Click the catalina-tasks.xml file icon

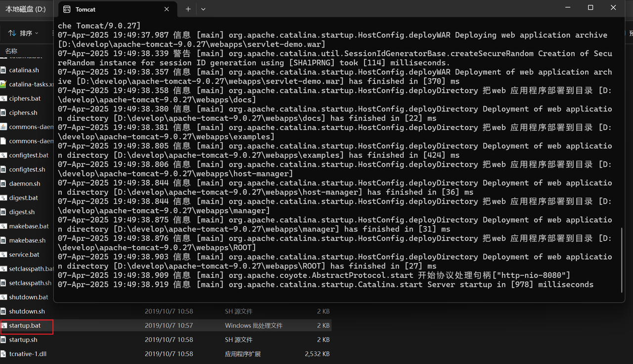click(x=4, y=85)
